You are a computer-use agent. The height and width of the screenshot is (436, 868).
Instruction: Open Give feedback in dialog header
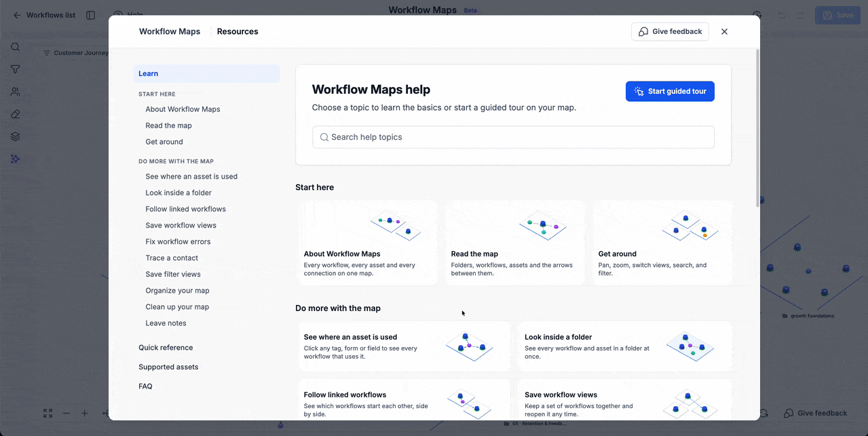(x=670, y=32)
